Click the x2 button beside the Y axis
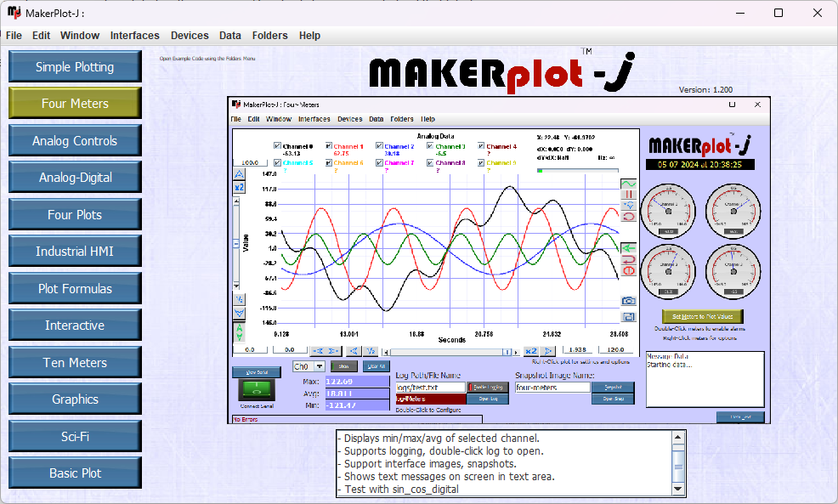 click(x=239, y=188)
